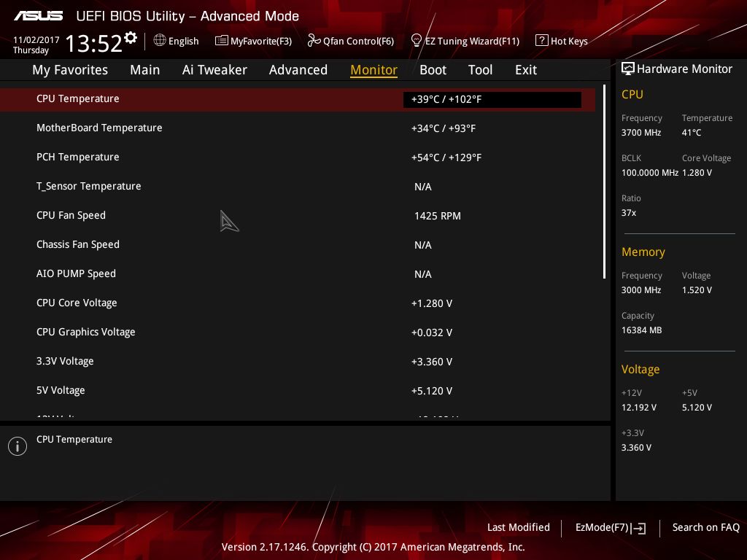The width and height of the screenshot is (747, 560).
Task: Click 100.0000 MHz BCLK value
Action: coord(649,173)
